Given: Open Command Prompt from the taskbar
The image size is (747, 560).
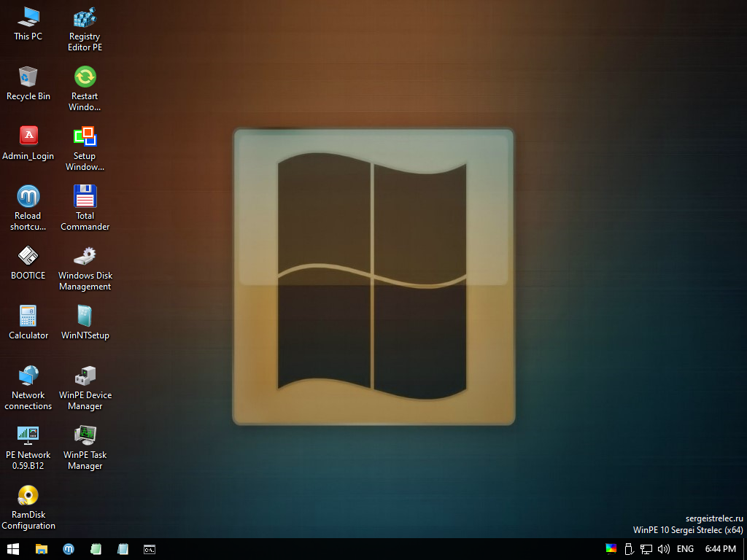Looking at the screenshot, I should click(x=149, y=549).
